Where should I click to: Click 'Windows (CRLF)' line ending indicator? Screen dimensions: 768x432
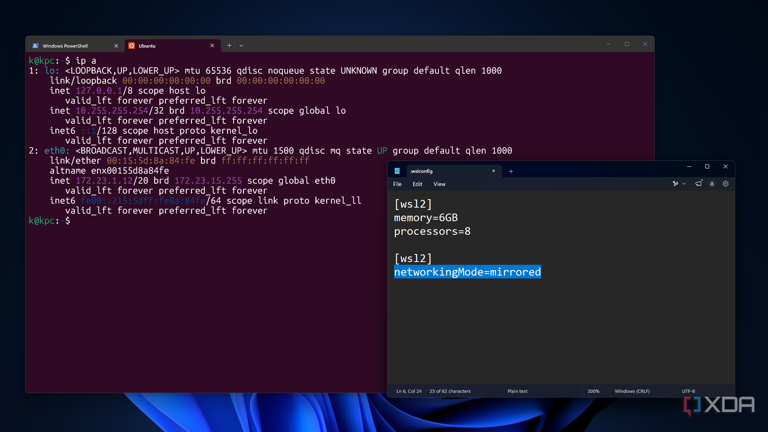[x=632, y=391]
